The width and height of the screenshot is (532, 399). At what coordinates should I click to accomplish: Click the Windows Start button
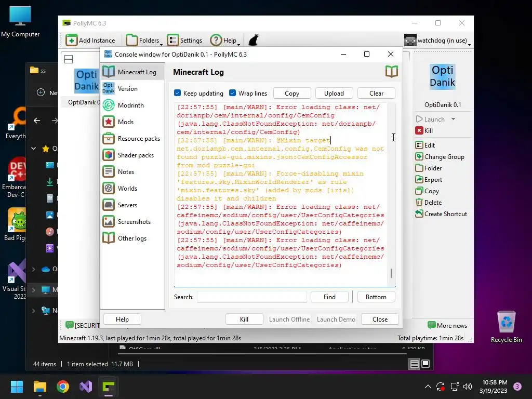click(17, 387)
